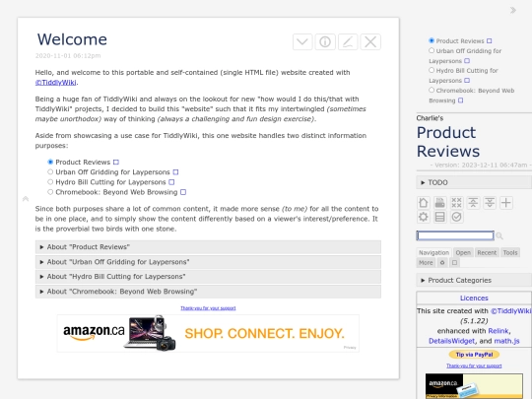The width and height of the screenshot is (532, 399).
Task: Click the magnifier advanced search icon
Action: pyautogui.click(x=499, y=235)
